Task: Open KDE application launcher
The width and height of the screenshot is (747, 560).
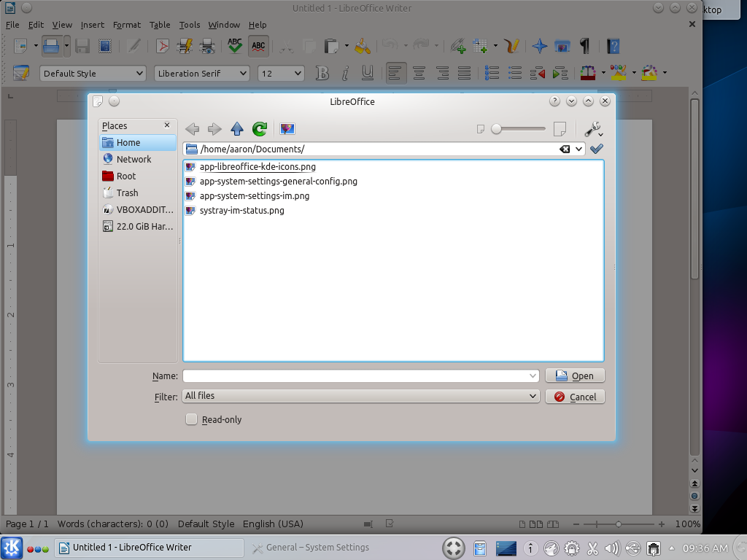Action: 12,548
